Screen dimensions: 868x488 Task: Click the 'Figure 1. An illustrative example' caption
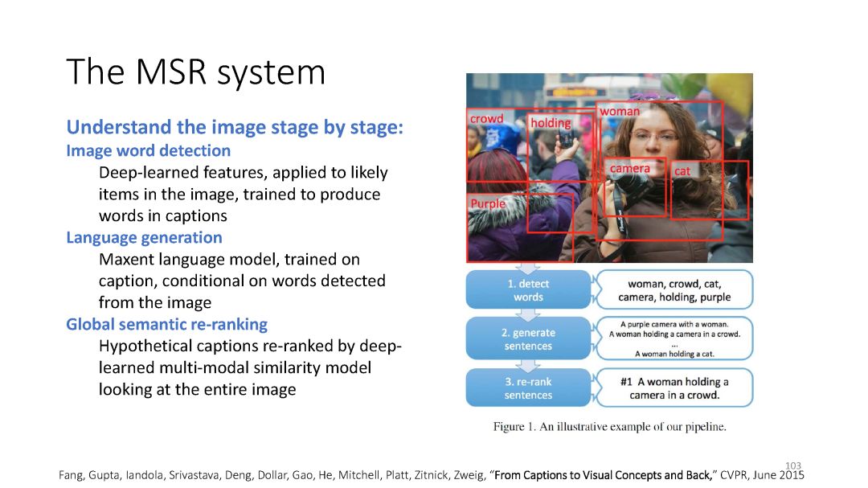coord(609,427)
